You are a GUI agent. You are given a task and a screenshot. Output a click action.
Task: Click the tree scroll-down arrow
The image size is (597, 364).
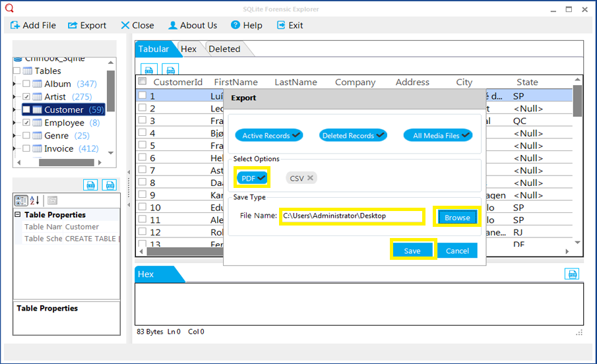click(111, 153)
